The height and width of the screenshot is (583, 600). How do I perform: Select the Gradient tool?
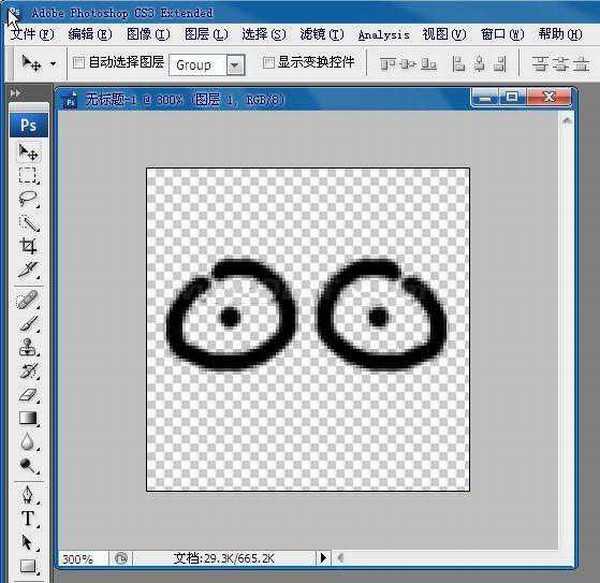pos(28,418)
